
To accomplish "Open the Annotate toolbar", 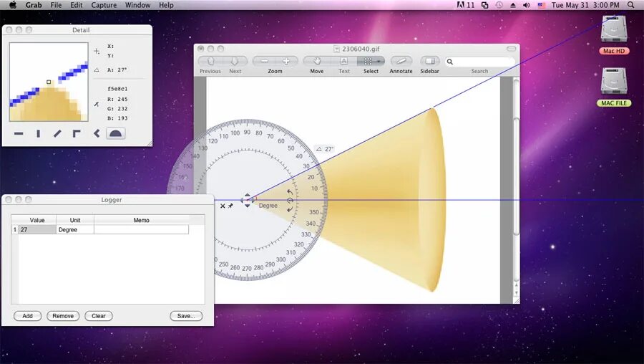I will point(401,62).
